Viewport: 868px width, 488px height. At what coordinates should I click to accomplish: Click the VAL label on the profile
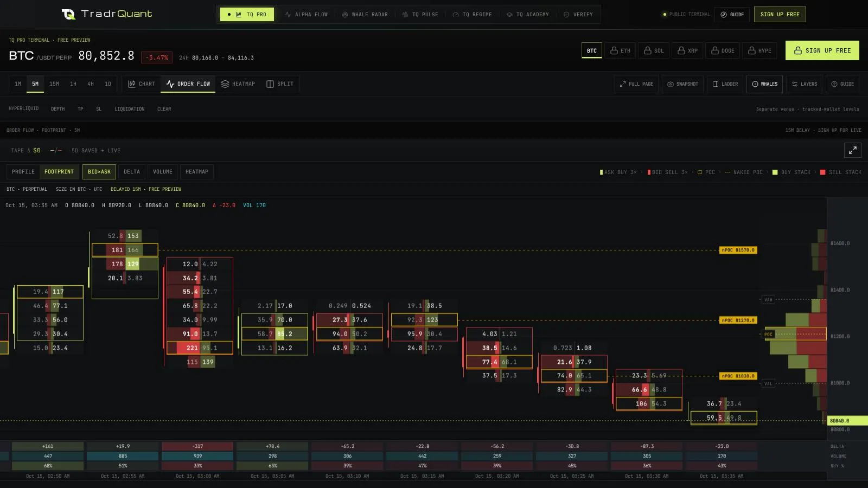click(768, 383)
